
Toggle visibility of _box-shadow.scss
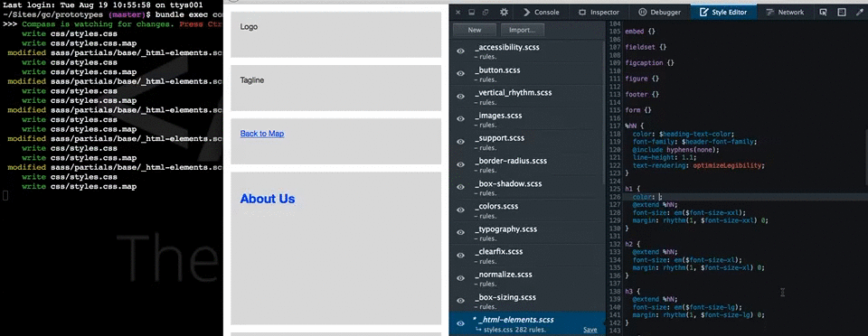460,187
